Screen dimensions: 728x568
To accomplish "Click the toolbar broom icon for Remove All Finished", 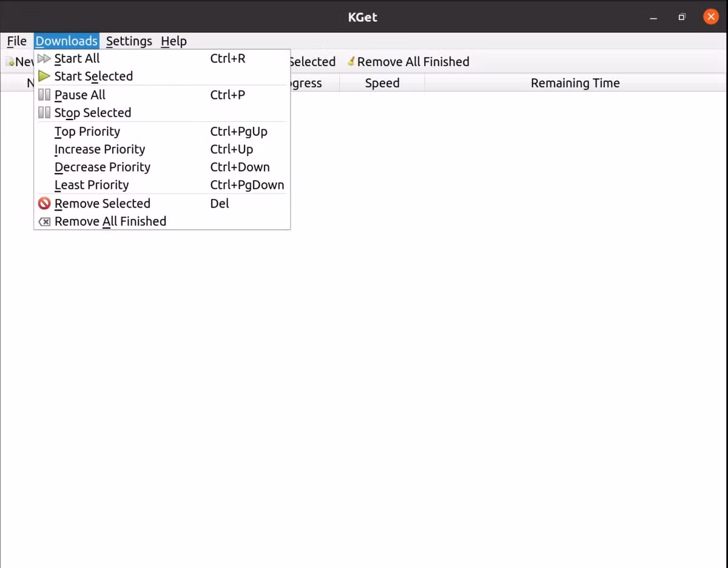I will pos(351,61).
